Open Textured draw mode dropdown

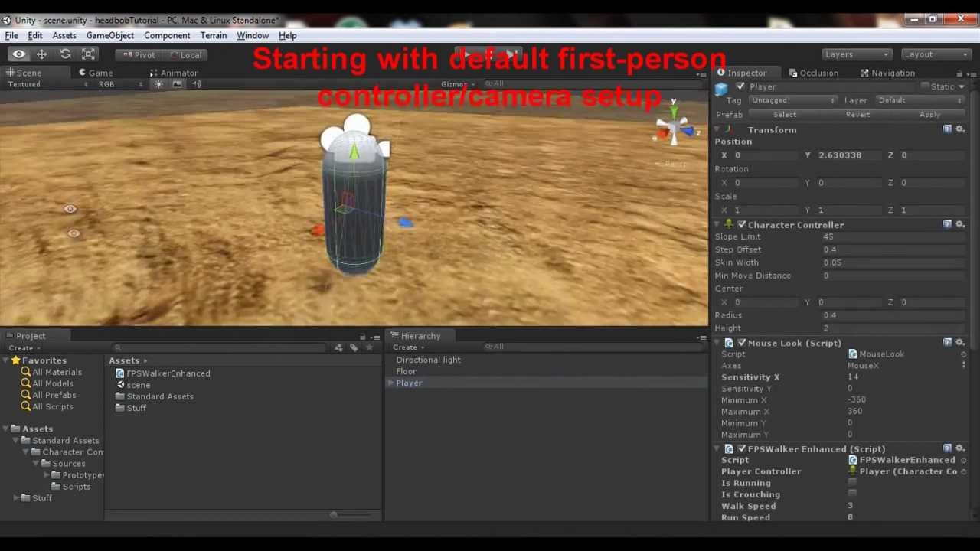coord(47,84)
